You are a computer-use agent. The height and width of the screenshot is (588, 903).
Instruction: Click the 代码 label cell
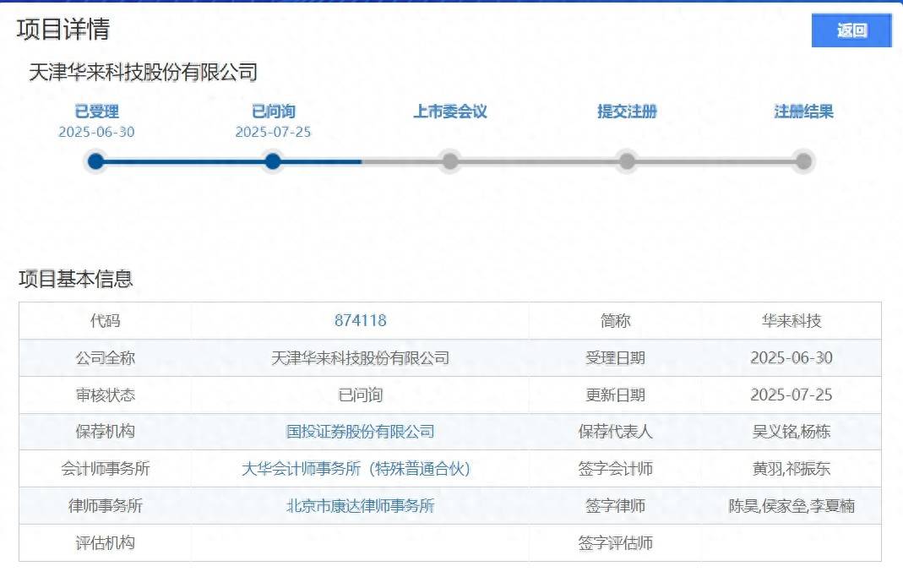pyautogui.click(x=106, y=321)
